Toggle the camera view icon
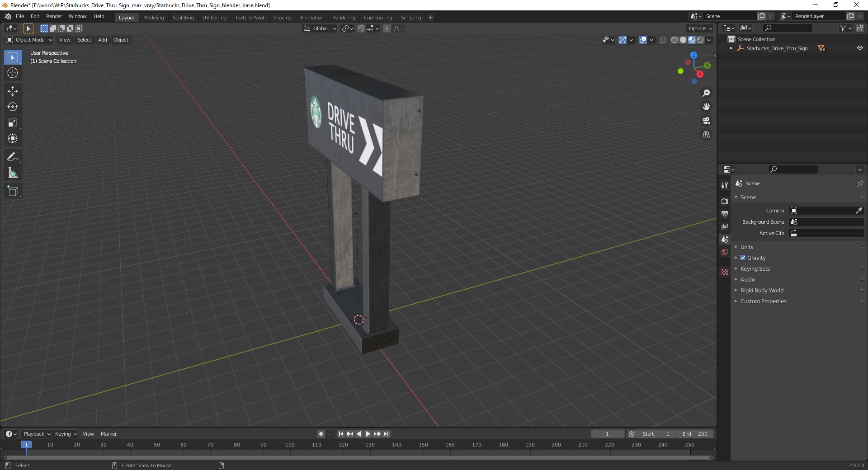Image resolution: width=868 pixels, height=470 pixels. [x=706, y=121]
